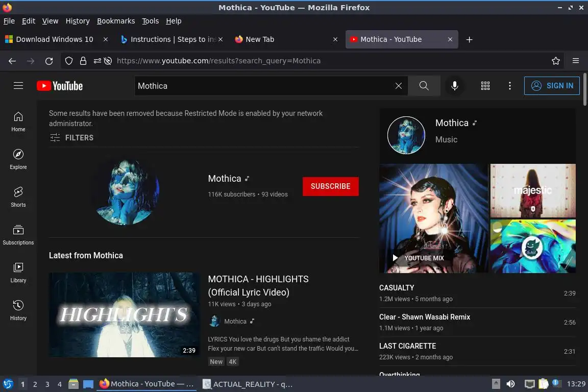
Task: Open the Bookmarks menu
Action: (116, 21)
